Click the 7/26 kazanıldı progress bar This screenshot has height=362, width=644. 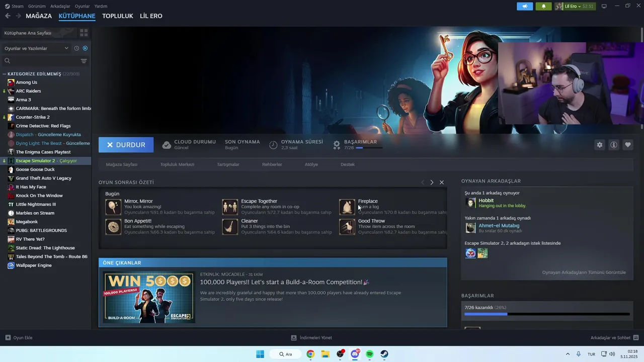(x=547, y=314)
